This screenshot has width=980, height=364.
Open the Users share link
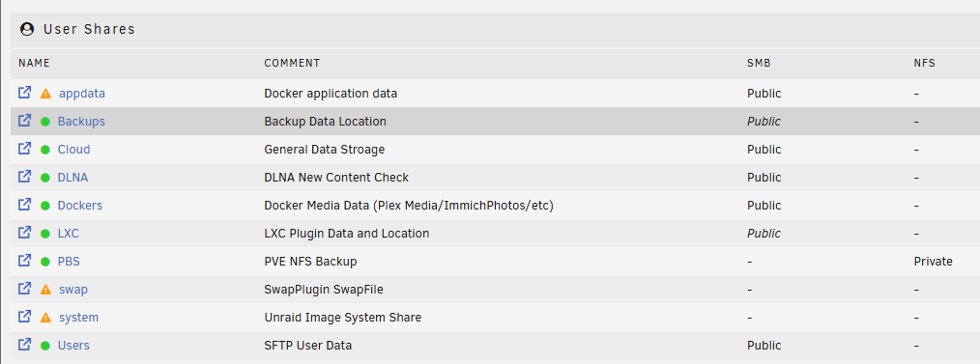73,346
